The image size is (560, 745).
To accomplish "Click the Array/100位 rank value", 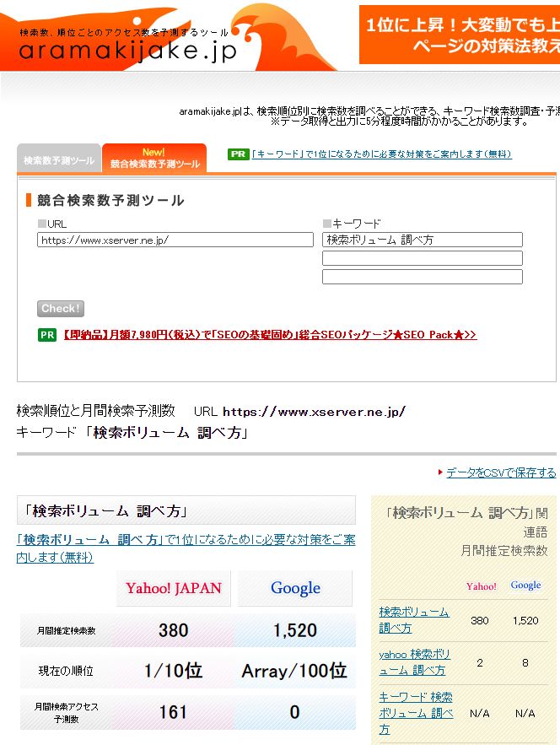I will [294, 671].
